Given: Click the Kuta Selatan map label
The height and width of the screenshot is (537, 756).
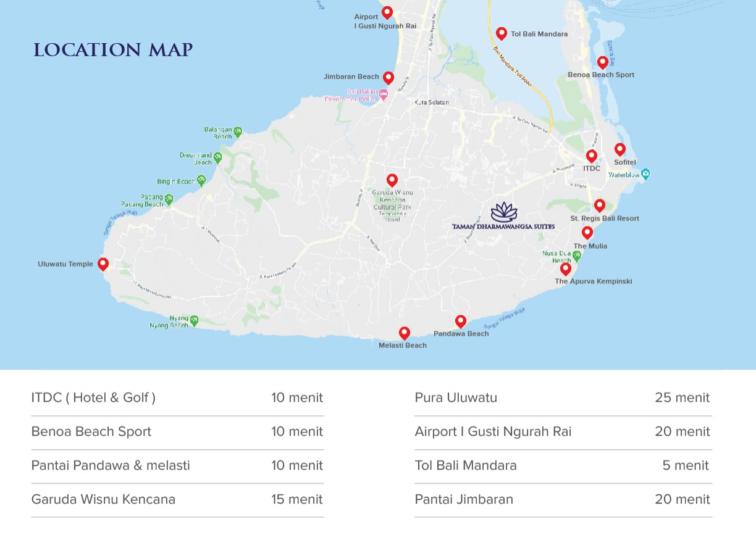Looking at the screenshot, I should 432,102.
